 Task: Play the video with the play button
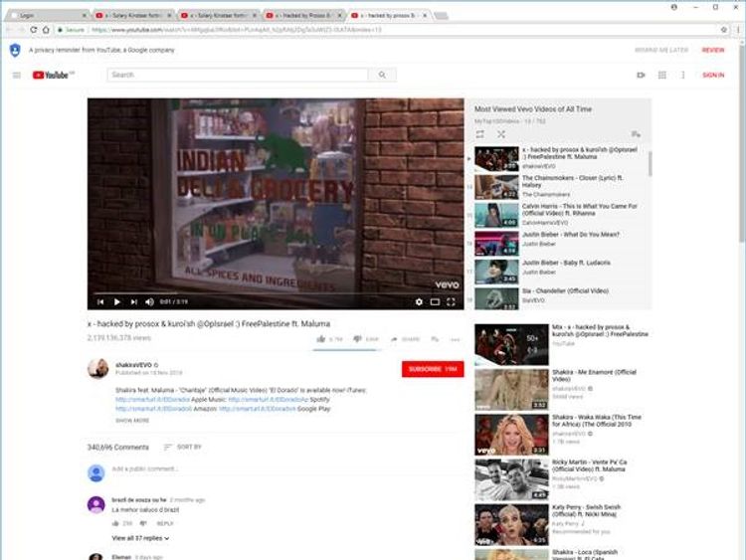pos(116,301)
